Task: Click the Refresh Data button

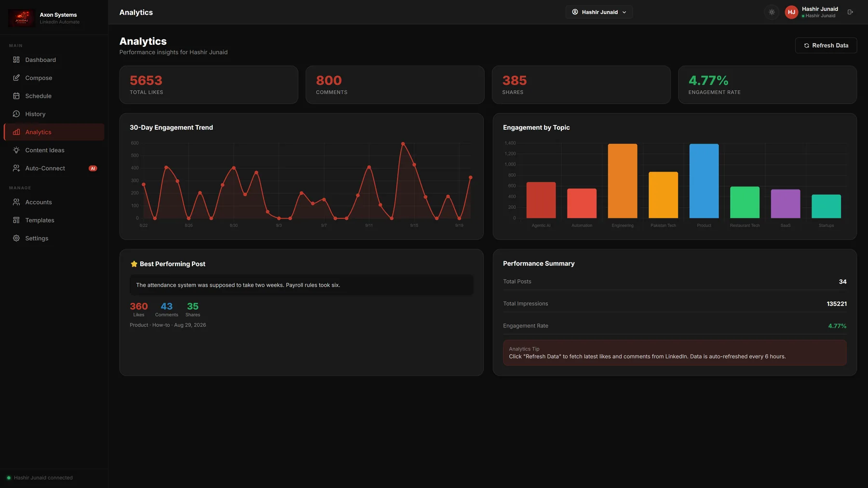Action: coord(826,45)
